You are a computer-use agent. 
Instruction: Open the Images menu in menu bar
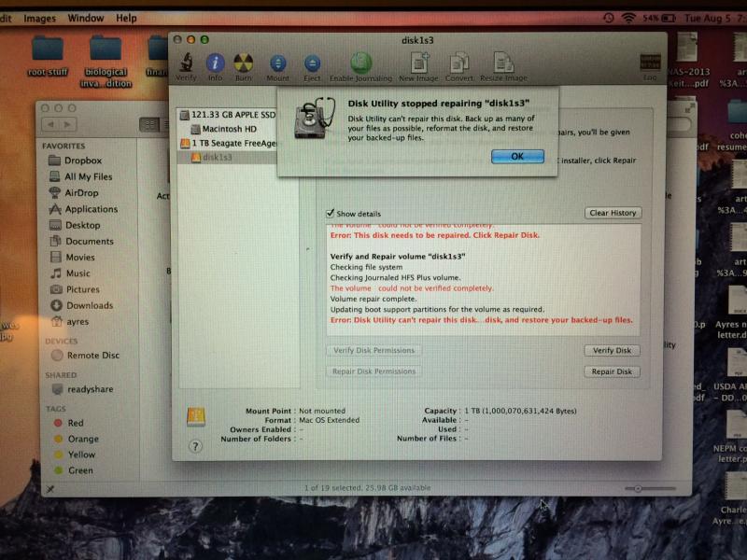point(39,19)
